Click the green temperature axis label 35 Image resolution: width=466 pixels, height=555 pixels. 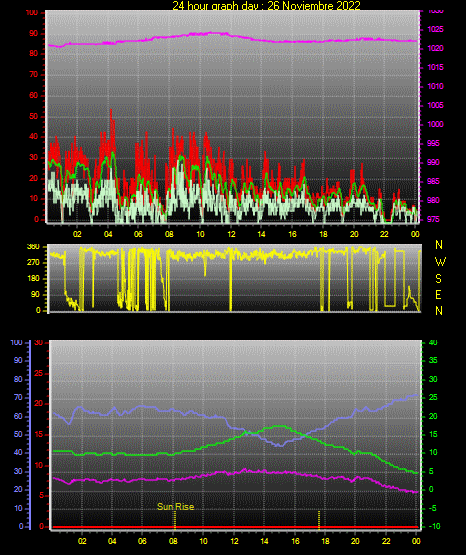pyautogui.click(x=433, y=361)
